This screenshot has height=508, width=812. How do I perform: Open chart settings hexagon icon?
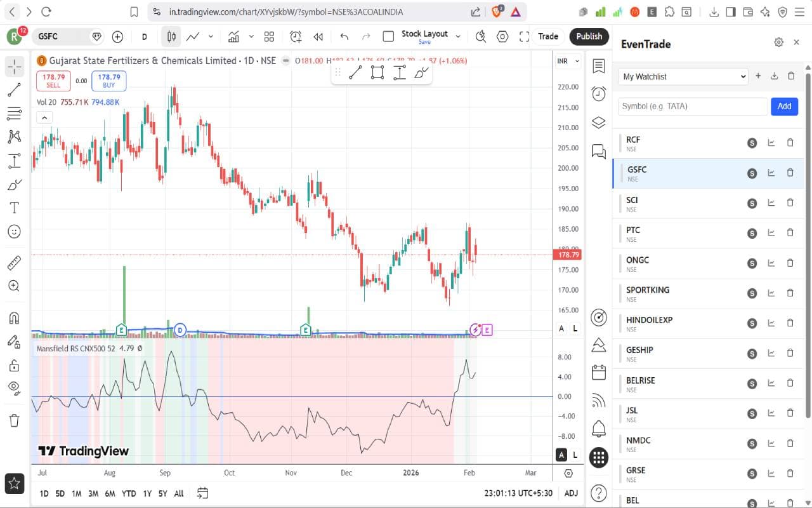click(502, 37)
